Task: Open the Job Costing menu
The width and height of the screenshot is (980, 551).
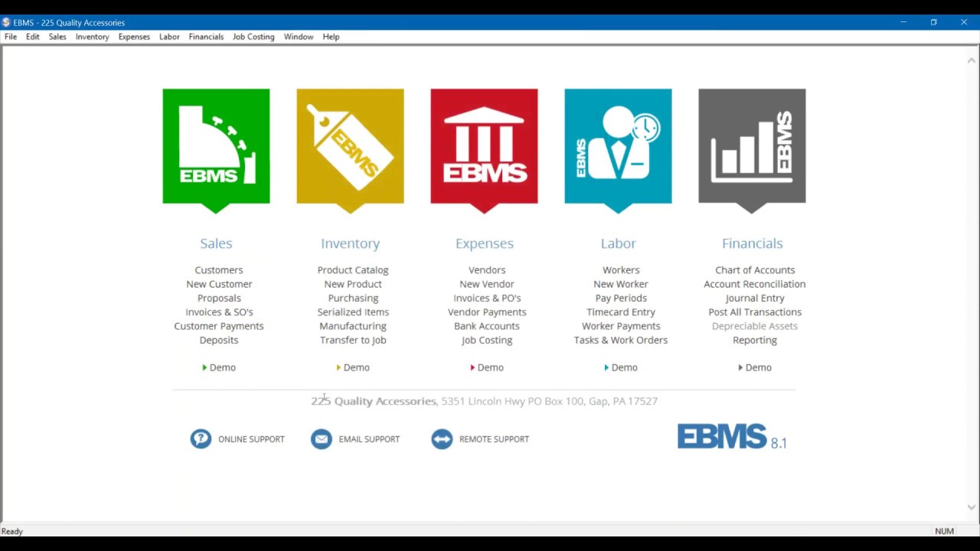Action: [253, 37]
